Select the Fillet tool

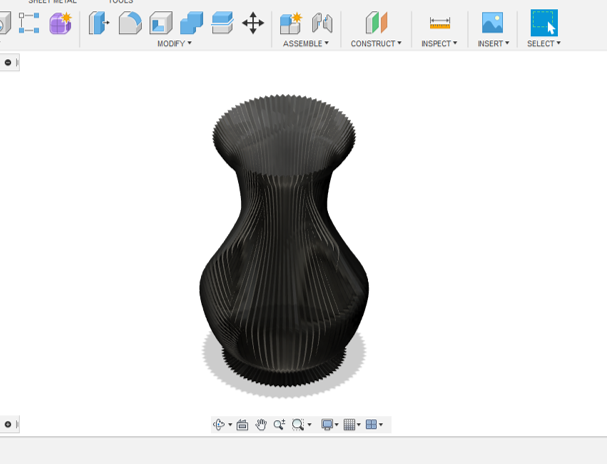(130, 23)
